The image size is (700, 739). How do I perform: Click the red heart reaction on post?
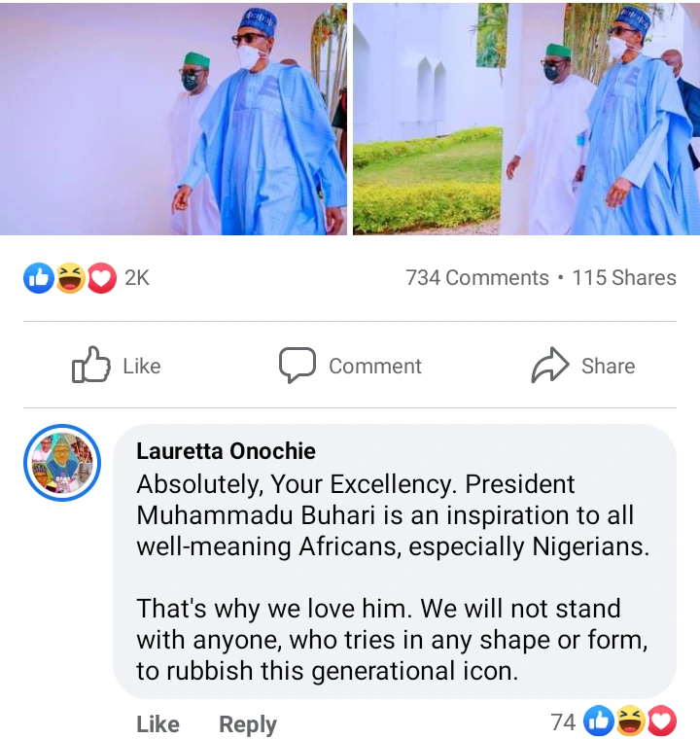coord(101,278)
